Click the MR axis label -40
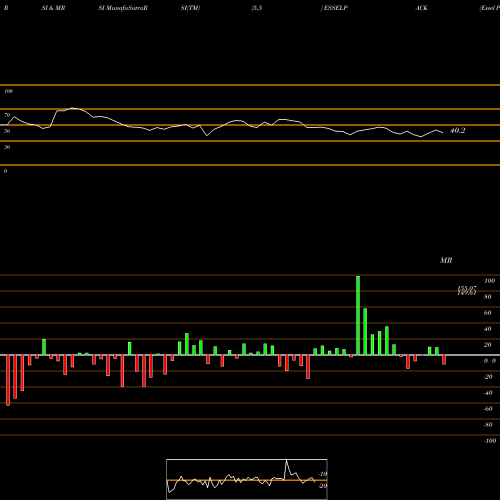The image size is (500, 500). tap(488, 393)
